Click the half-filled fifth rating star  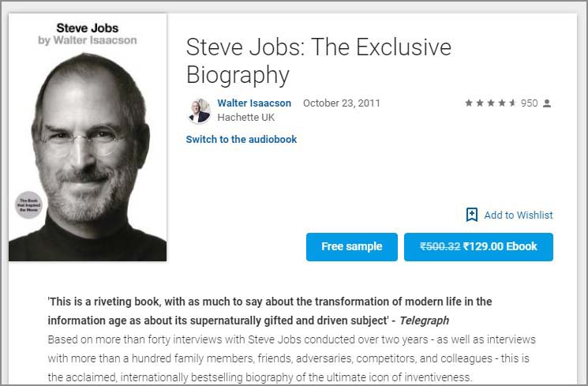(513, 103)
